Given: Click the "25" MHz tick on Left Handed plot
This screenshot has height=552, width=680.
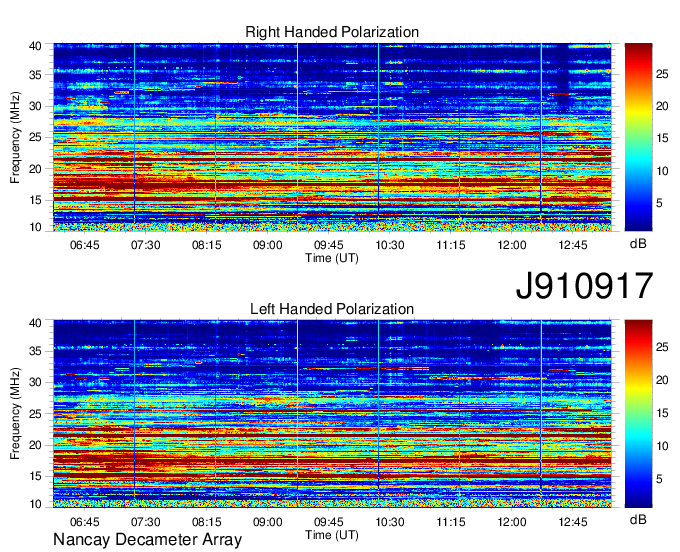Looking at the screenshot, I should point(35,414).
